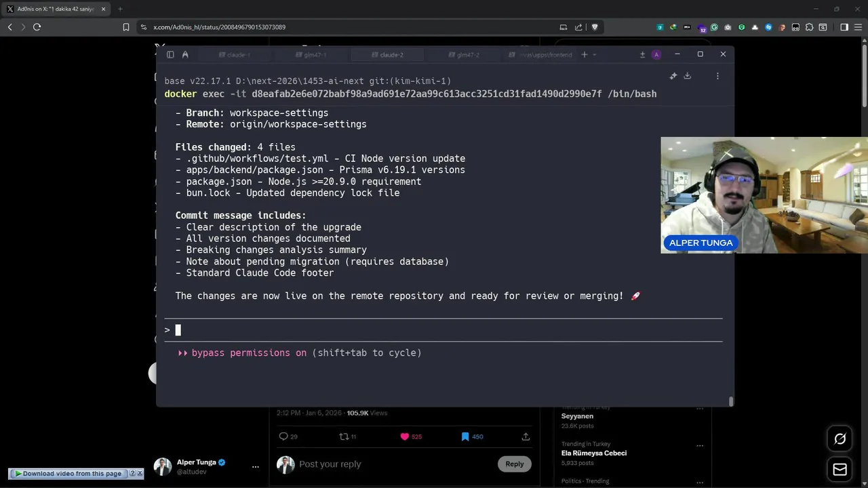The image size is (868, 488).
Task: Toggle the browser sidebar panel
Action: (x=844, y=27)
